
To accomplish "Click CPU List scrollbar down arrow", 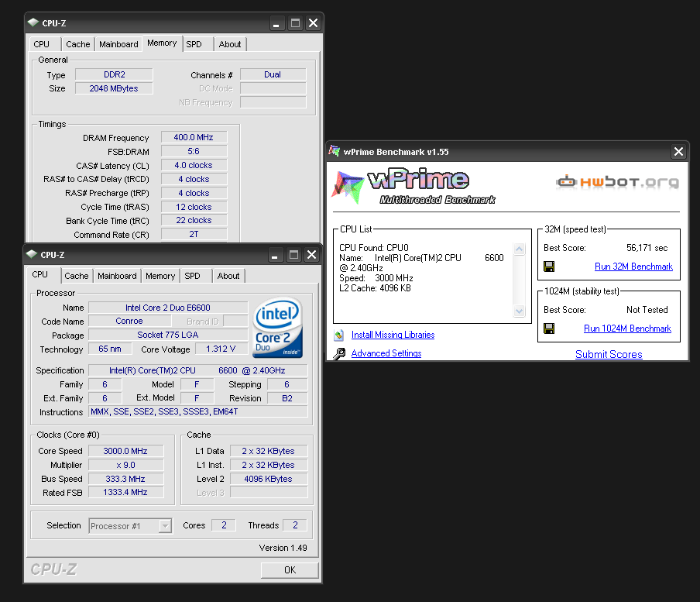I will click(520, 311).
